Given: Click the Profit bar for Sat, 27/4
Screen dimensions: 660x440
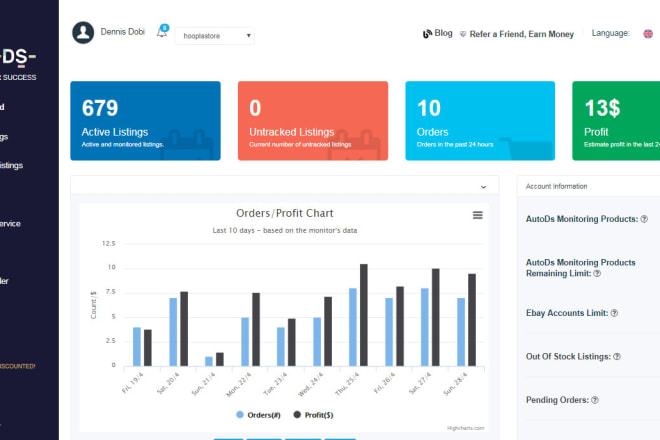Looking at the screenshot, I should [436, 317].
